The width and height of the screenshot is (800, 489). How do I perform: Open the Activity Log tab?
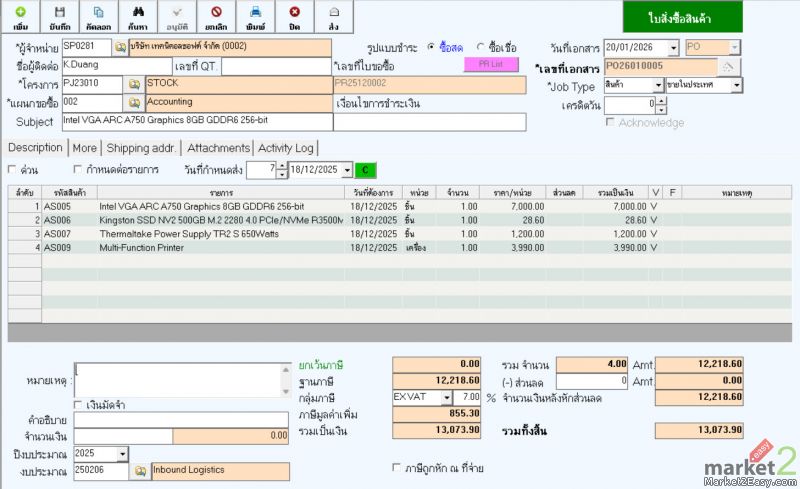[x=286, y=148]
